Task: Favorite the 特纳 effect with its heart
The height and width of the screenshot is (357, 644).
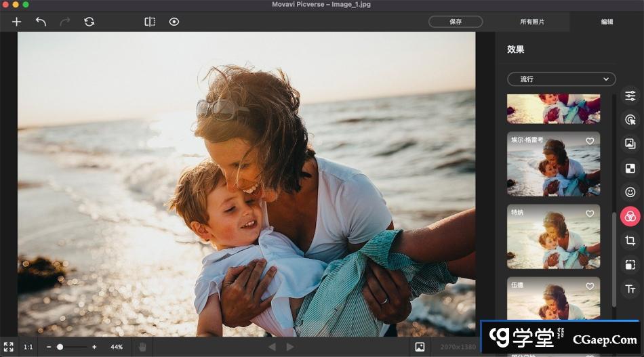Action: (590, 213)
